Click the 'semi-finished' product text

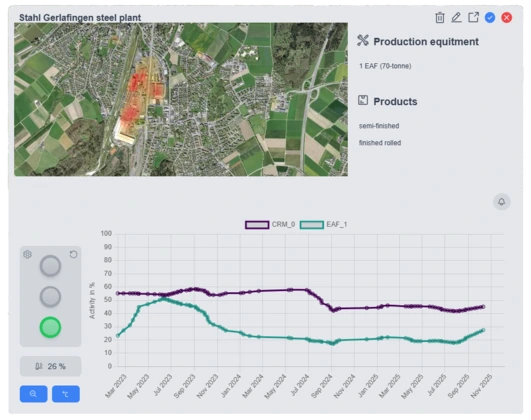click(379, 126)
